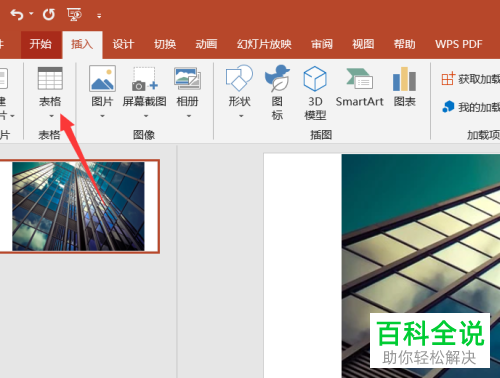The height and width of the screenshot is (378, 500).
Task: Expand the 相册 dropdown arrow
Action: (189, 116)
